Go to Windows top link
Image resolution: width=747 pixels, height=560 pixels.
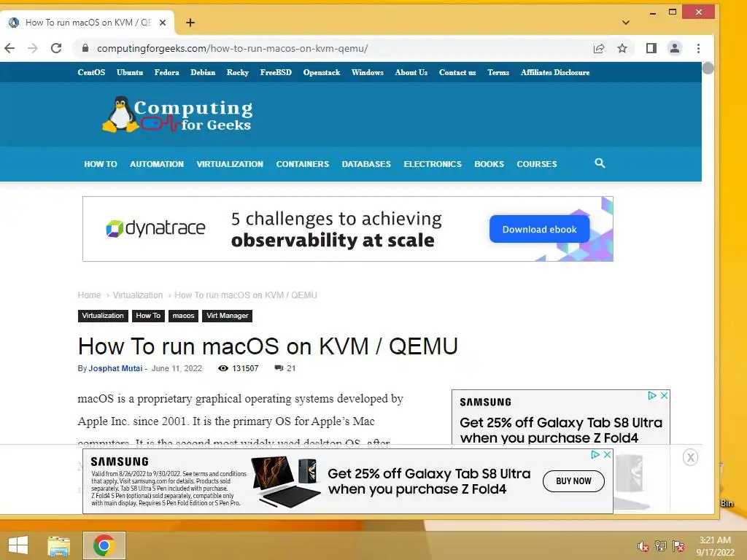[x=368, y=72]
